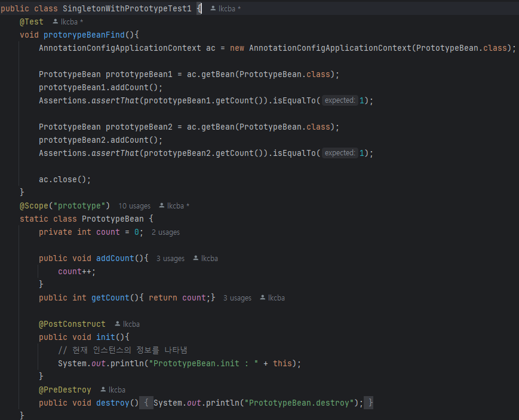
Task: Click the count++ statement
Action: (x=77, y=272)
